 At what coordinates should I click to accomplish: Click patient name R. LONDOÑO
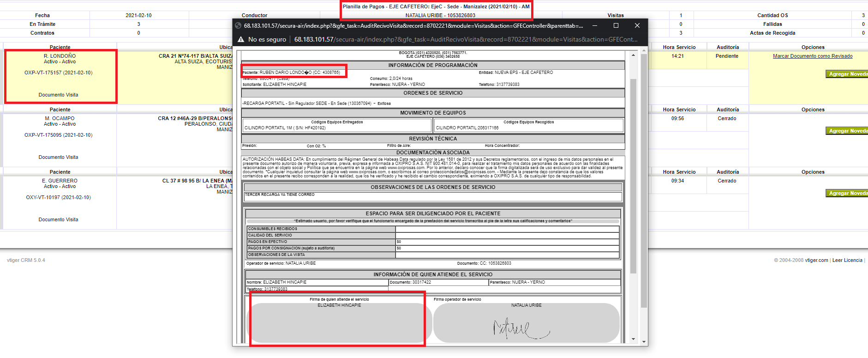point(60,56)
